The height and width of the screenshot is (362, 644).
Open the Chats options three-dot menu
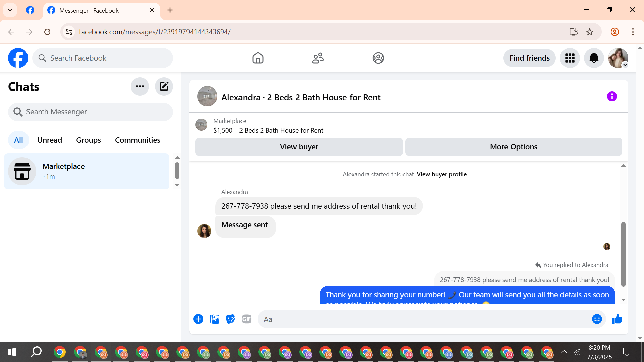point(140,86)
